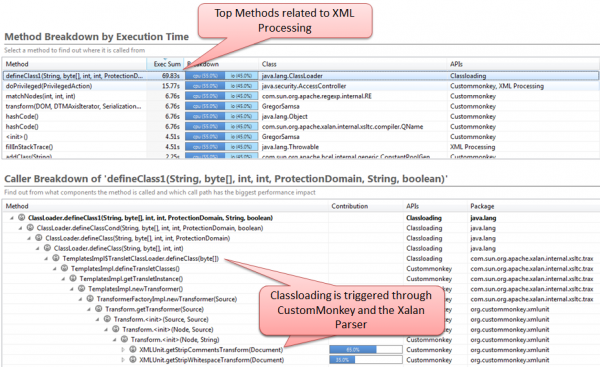Sort by Class column header
This screenshot has height=367, width=600.
click(x=352, y=64)
